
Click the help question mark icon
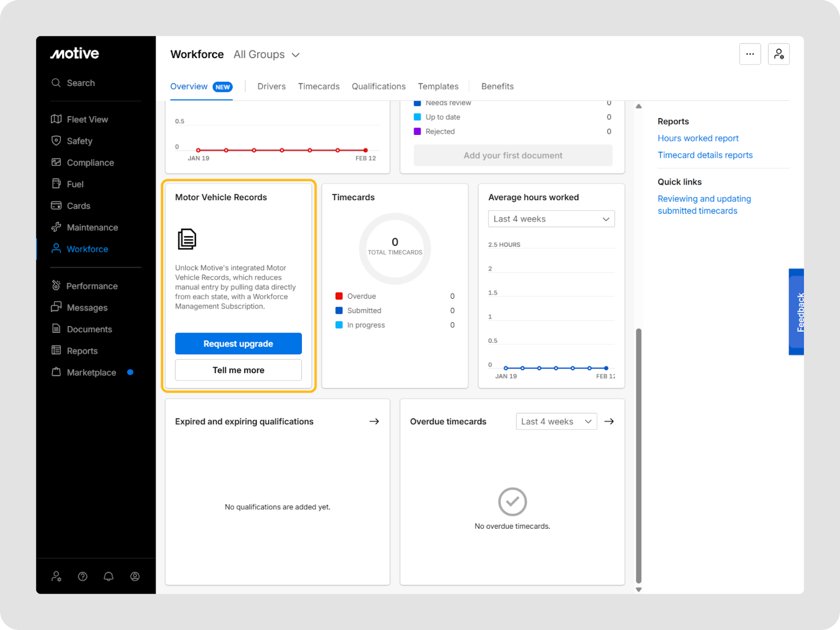pyautogui.click(x=82, y=576)
